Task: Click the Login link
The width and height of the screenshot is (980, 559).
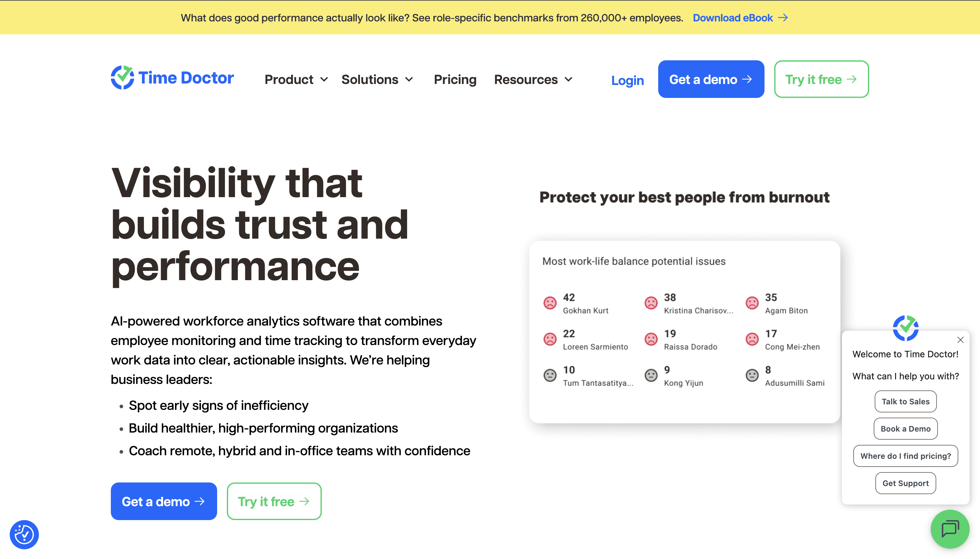Action: tap(627, 80)
